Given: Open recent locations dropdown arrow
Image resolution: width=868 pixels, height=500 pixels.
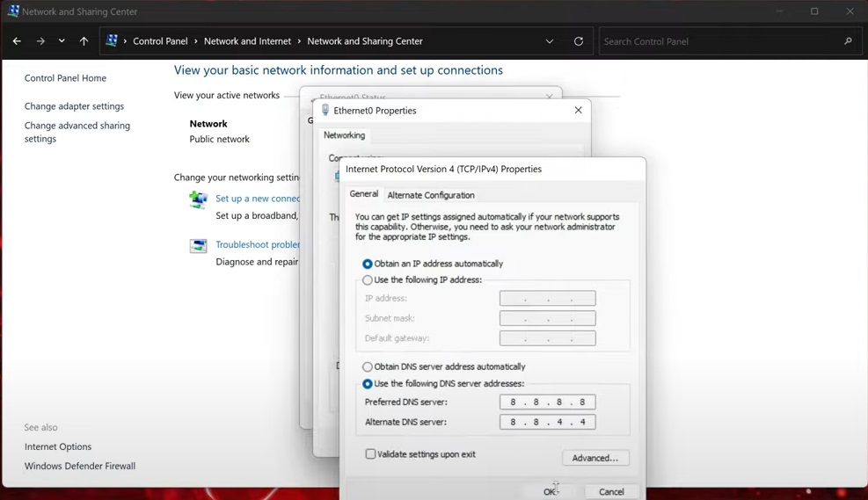Looking at the screenshot, I should 62,41.
